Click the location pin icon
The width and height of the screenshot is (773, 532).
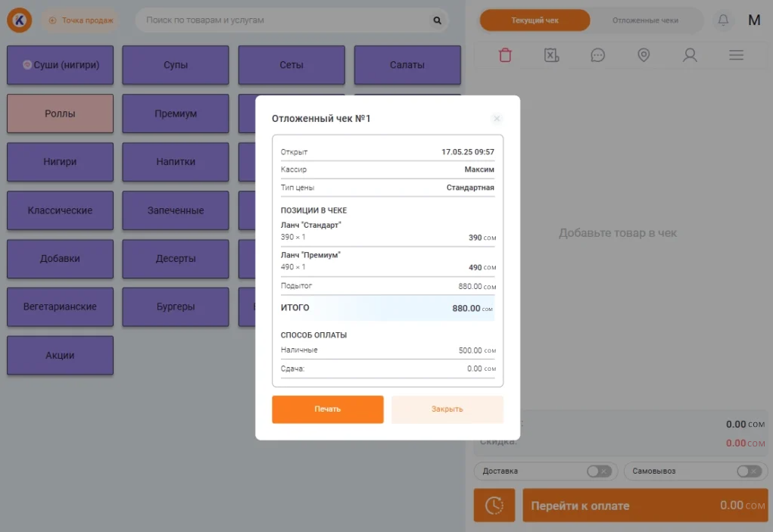coord(644,55)
